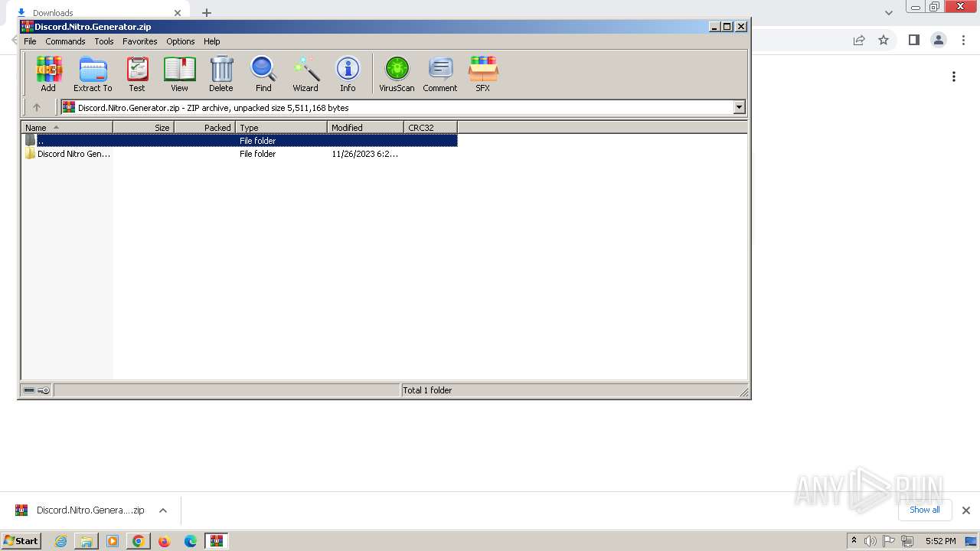Click the 11/26/2023 modified date cell
The image size is (980, 551).
pyautogui.click(x=364, y=153)
